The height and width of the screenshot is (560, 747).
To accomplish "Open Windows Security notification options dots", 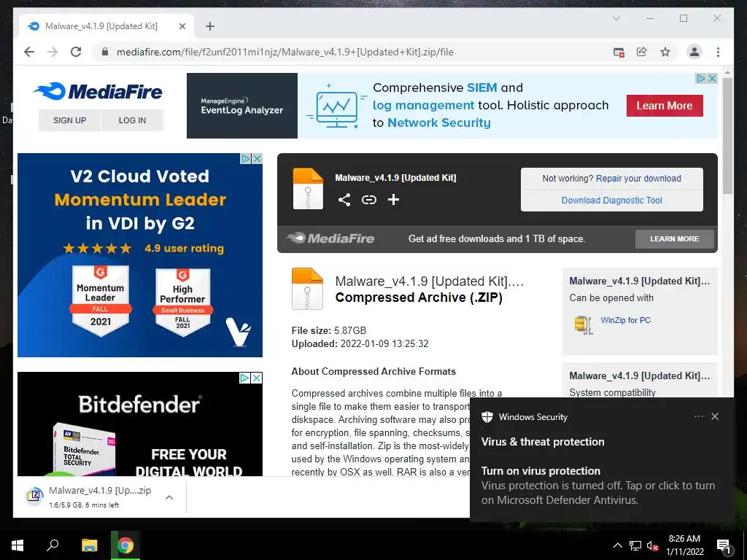I will pyautogui.click(x=698, y=416).
